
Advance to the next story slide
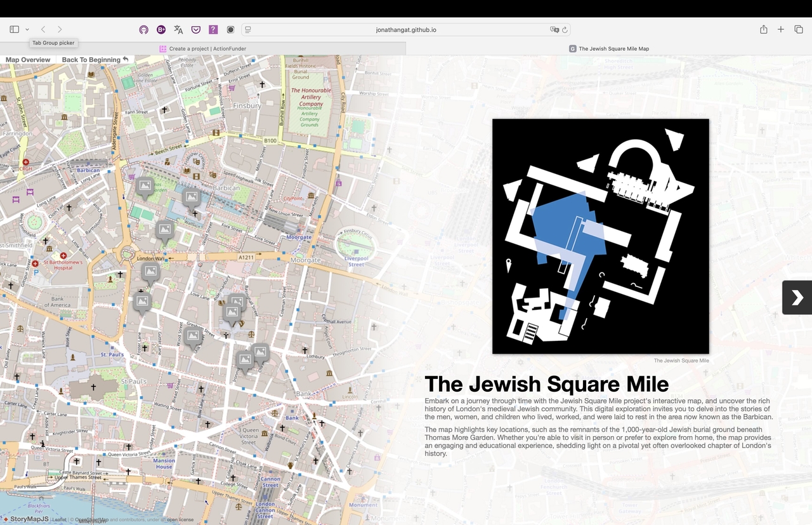[797, 297]
